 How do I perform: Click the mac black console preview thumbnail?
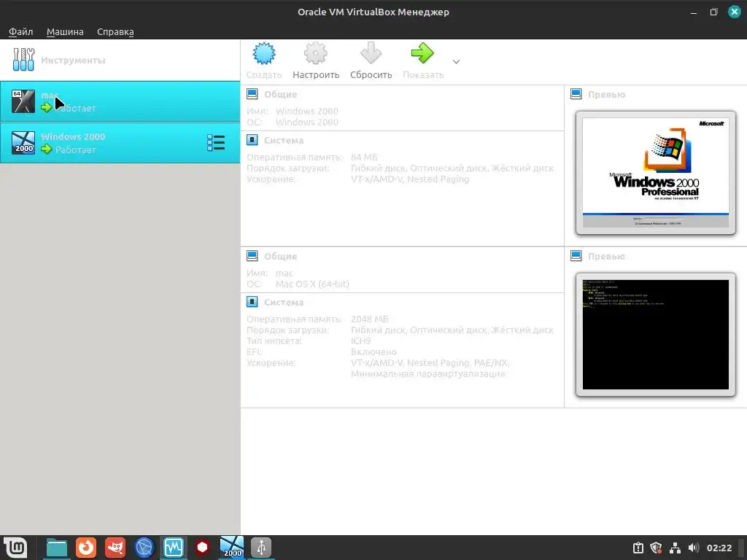(656, 335)
